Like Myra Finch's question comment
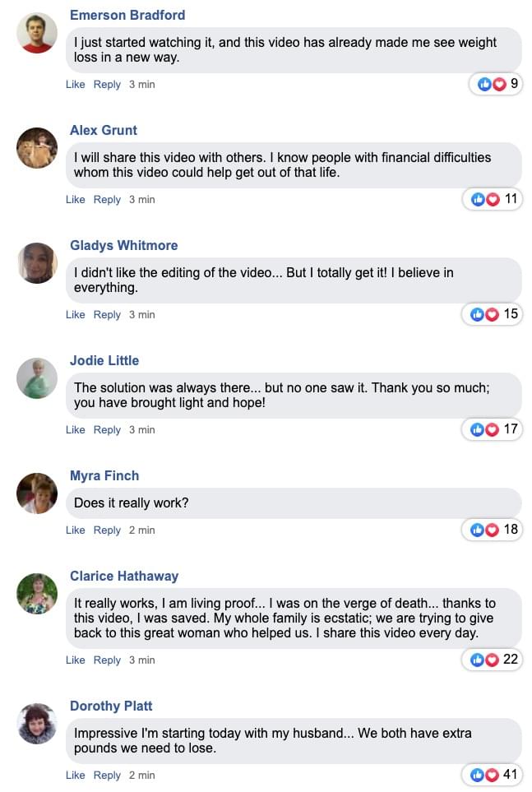Image resolution: width=532 pixels, height=792 pixels. [76, 530]
